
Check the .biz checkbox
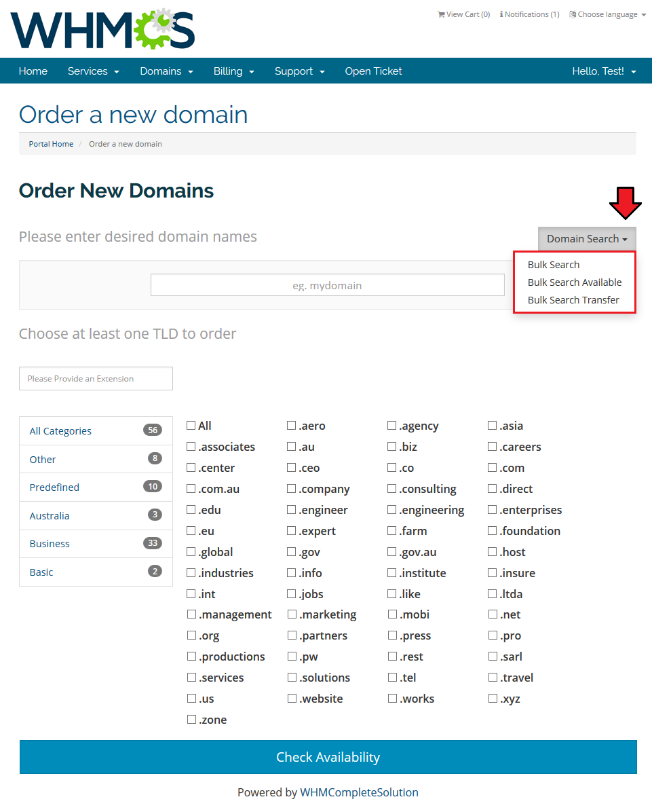point(391,446)
